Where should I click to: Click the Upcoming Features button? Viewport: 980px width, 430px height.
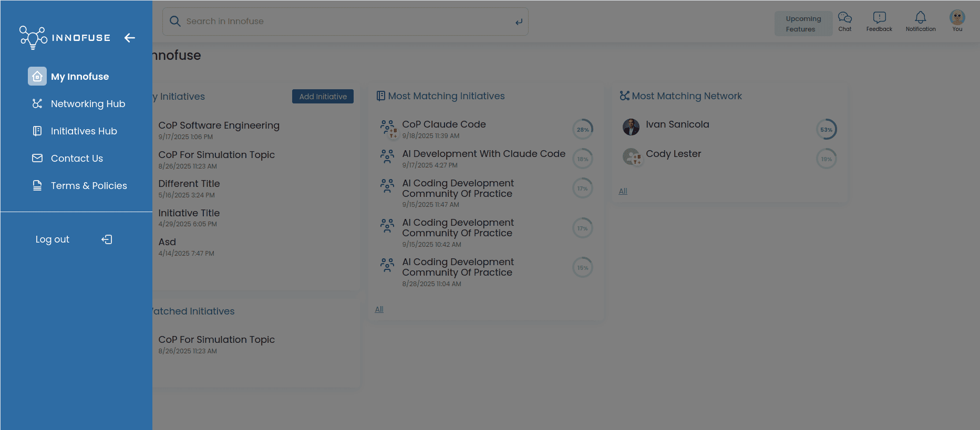point(803,24)
